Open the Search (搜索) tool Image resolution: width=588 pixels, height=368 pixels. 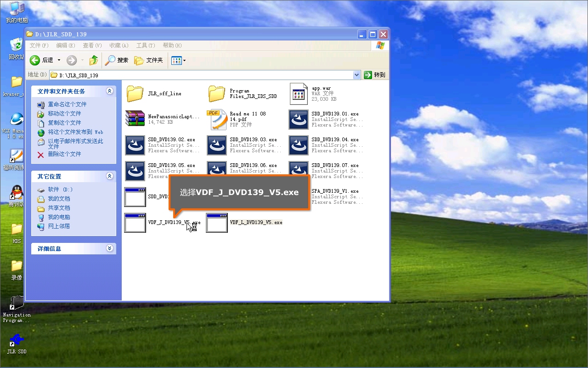(117, 60)
